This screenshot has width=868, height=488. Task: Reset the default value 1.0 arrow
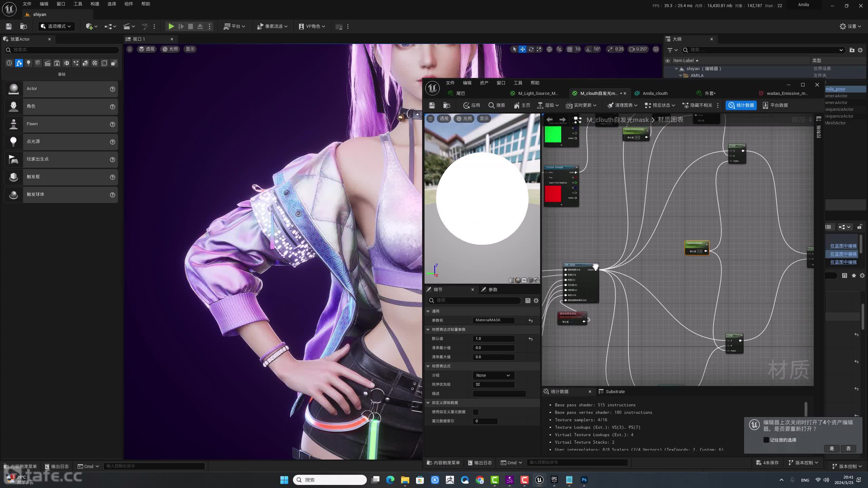point(531,339)
